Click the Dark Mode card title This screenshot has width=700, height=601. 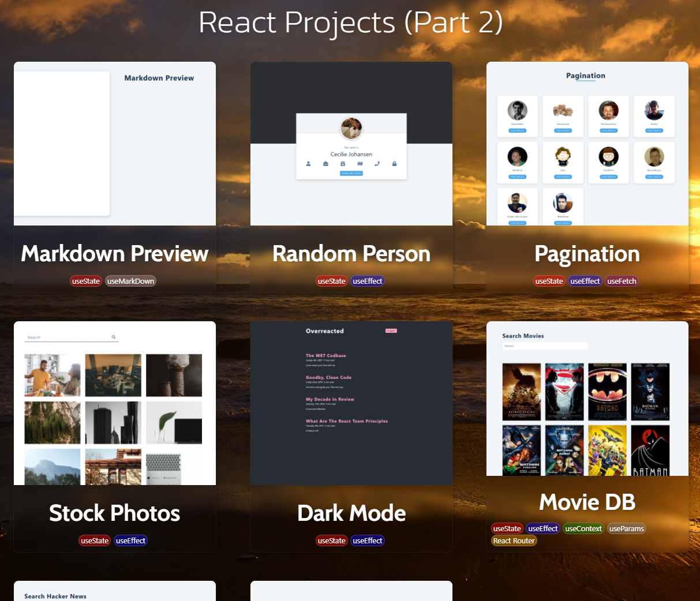pyautogui.click(x=351, y=513)
